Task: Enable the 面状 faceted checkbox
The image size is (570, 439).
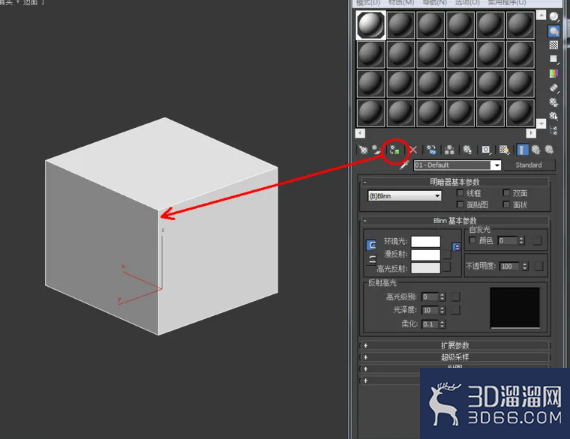Action: click(x=506, y=205)
